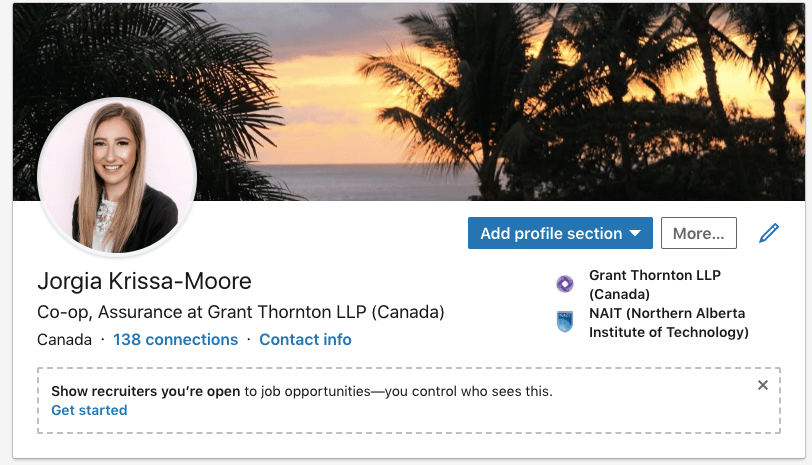Screen dimensions: 812x465
Task: Click the sunset palm tree cover image
Action: [x=500, y=100]
